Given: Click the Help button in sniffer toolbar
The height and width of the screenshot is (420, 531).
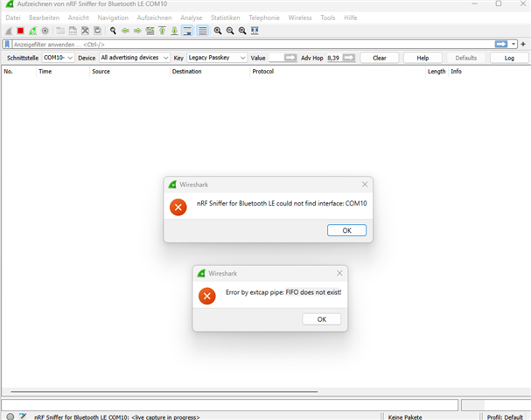Looking at the screenshot, I should tap(423, 58).
